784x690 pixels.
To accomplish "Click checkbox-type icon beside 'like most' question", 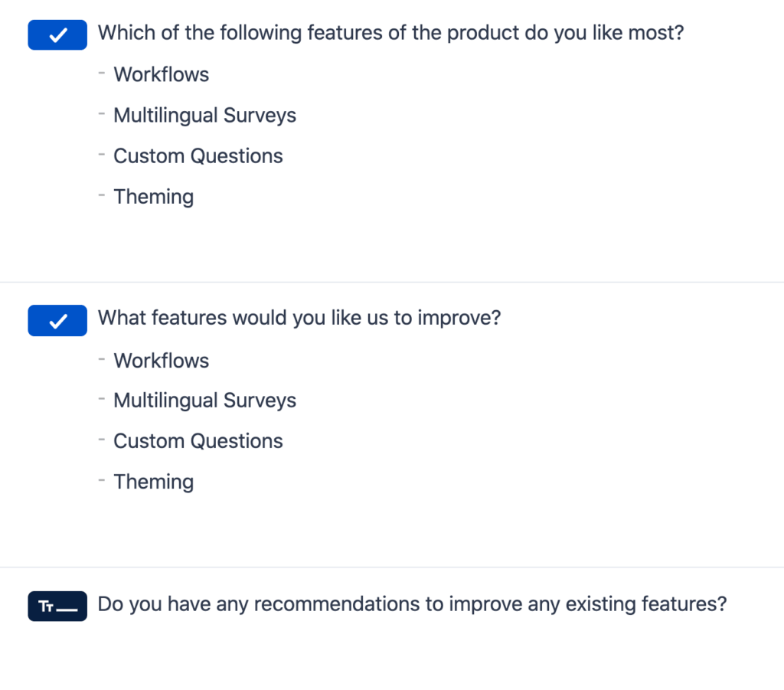I will [57, 35].
